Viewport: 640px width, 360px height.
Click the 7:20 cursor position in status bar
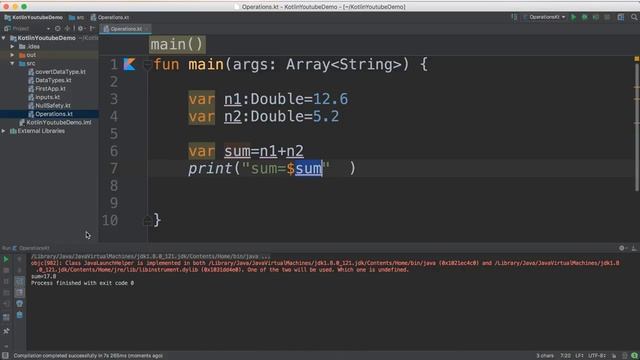click(x=565, y=356)
